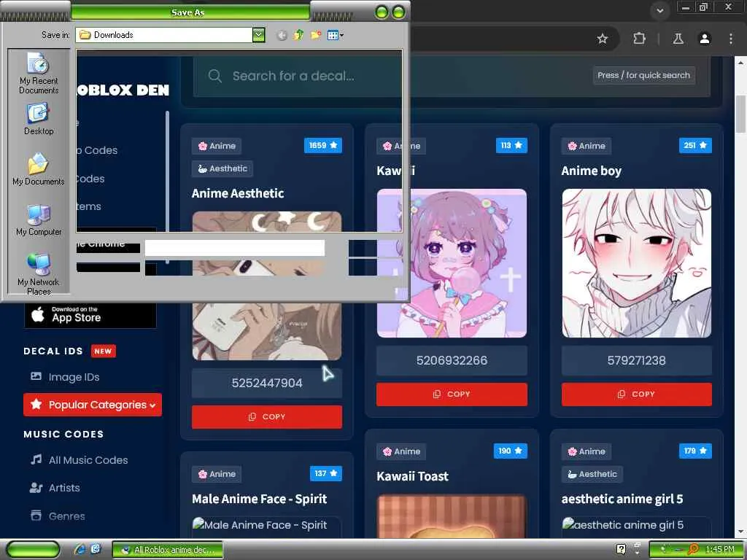The image size is (747, 560).
Task: Expand the Save in Downloads dropdown
Action: point(258,35)
